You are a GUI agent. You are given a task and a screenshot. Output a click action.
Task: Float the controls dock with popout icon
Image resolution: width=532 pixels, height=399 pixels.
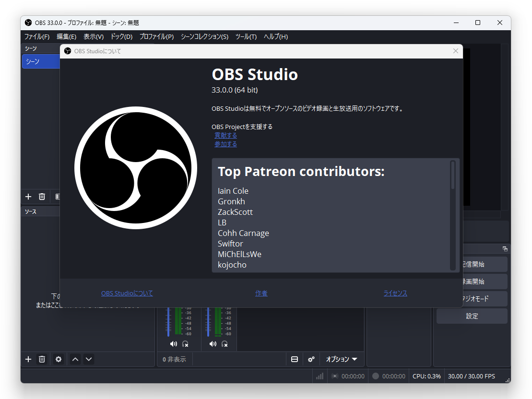tap(505, 249)
